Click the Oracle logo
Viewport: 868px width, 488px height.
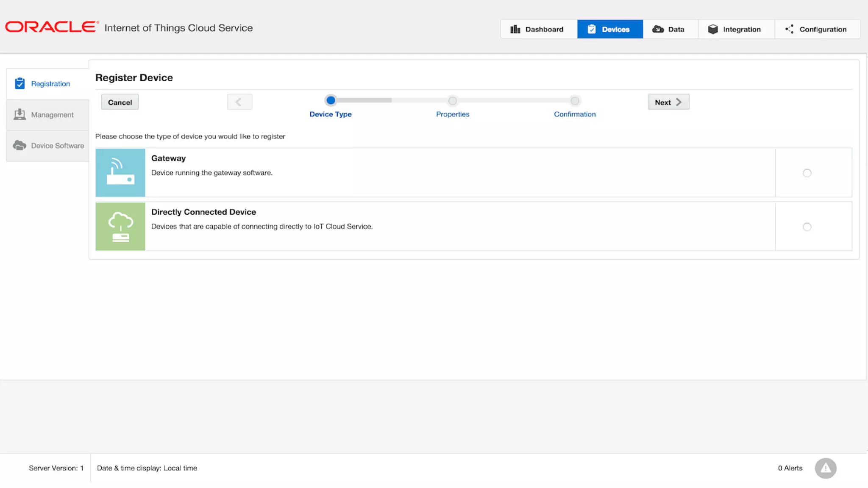click(52, 27)
